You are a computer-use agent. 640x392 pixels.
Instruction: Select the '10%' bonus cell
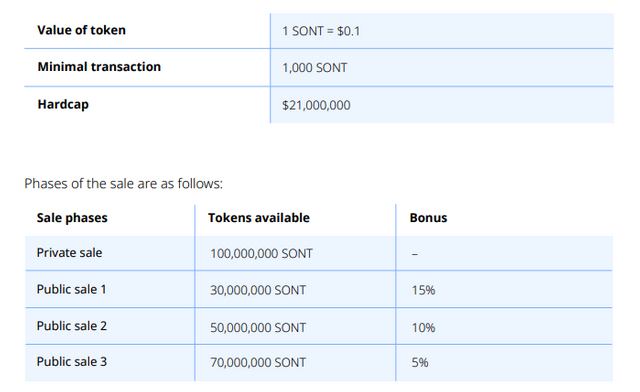pyautogui.click(x=423, y=327)
